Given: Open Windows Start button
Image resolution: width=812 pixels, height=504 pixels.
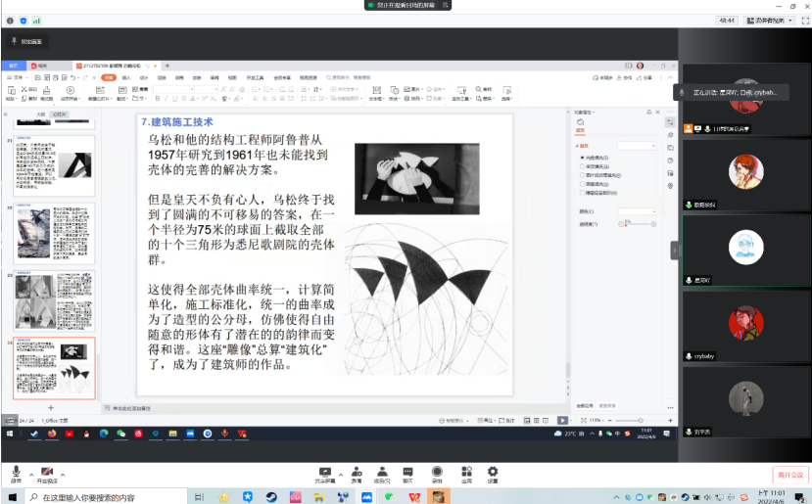Looking at the screenshot, I should click(x=13, y=497).
